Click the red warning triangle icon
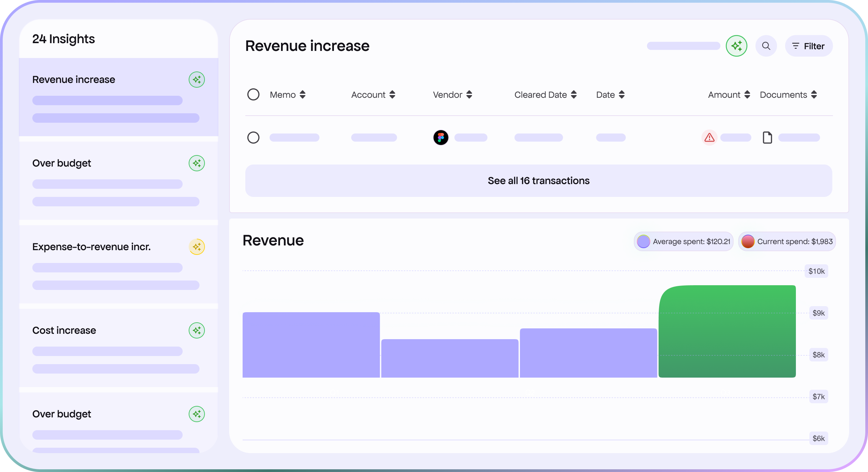 tap(709, 138)
